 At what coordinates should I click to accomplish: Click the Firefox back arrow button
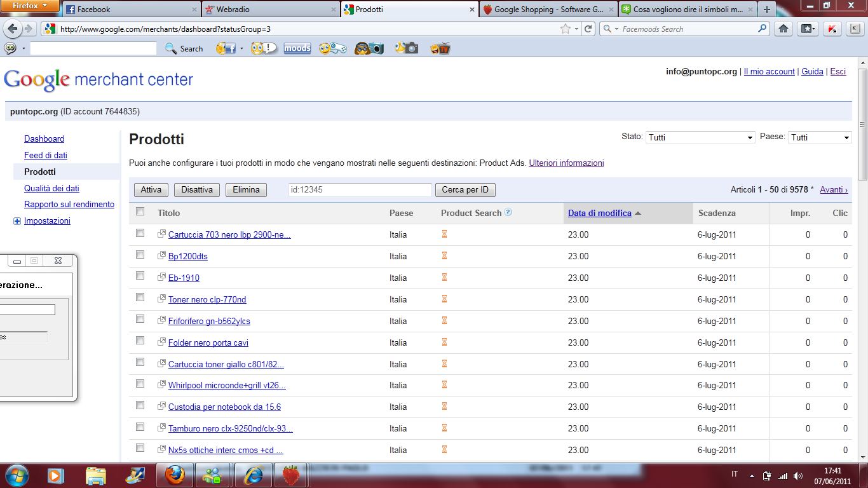pyautogui.click(x=13, y=29)
